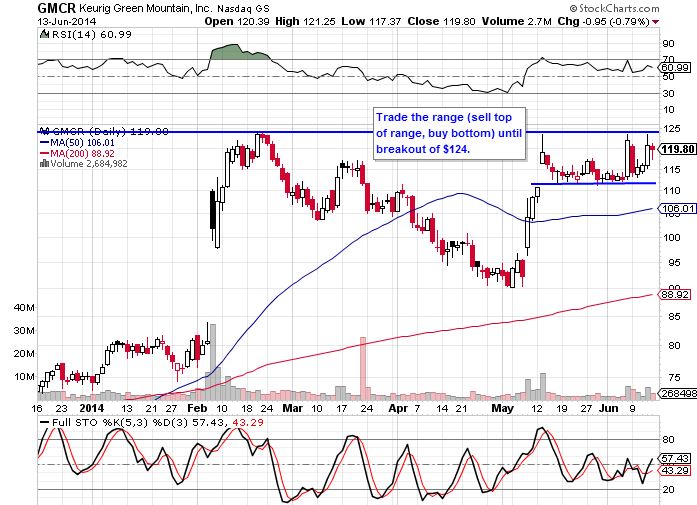Click the Mar month label on date axis

click(292, 408)
